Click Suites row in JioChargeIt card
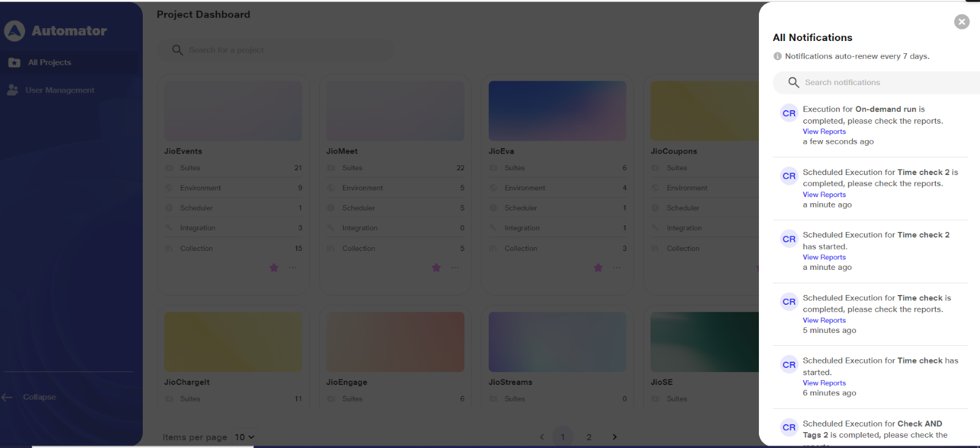Image resolution: width=980 pixels, height=448 pixels. [233, 398]
